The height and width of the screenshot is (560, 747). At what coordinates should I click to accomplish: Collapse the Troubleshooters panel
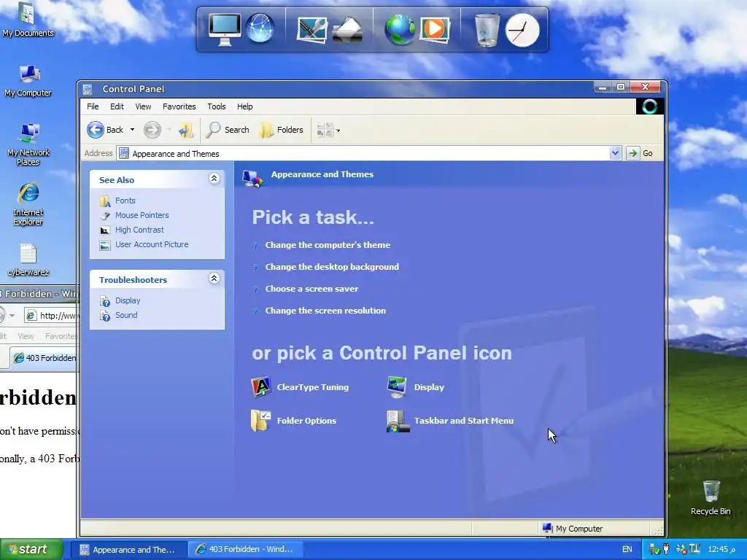coord(214,278)
